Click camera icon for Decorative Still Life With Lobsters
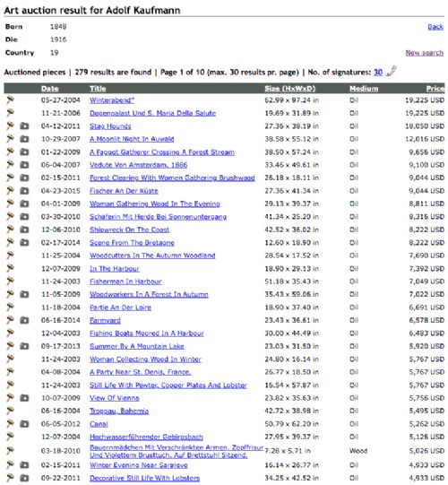The height and width of the screenshot is (485, 448). click(24, 478)
